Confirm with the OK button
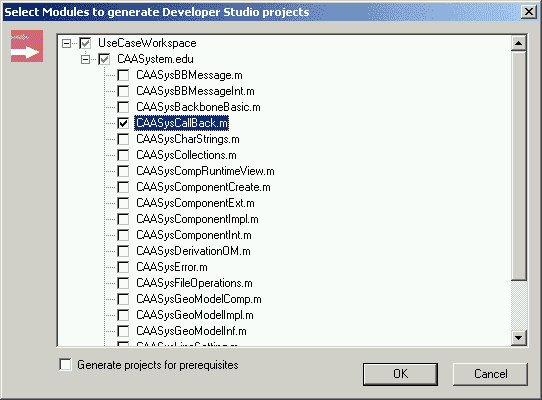Screen dimensions: 542x400 (400, 374)
